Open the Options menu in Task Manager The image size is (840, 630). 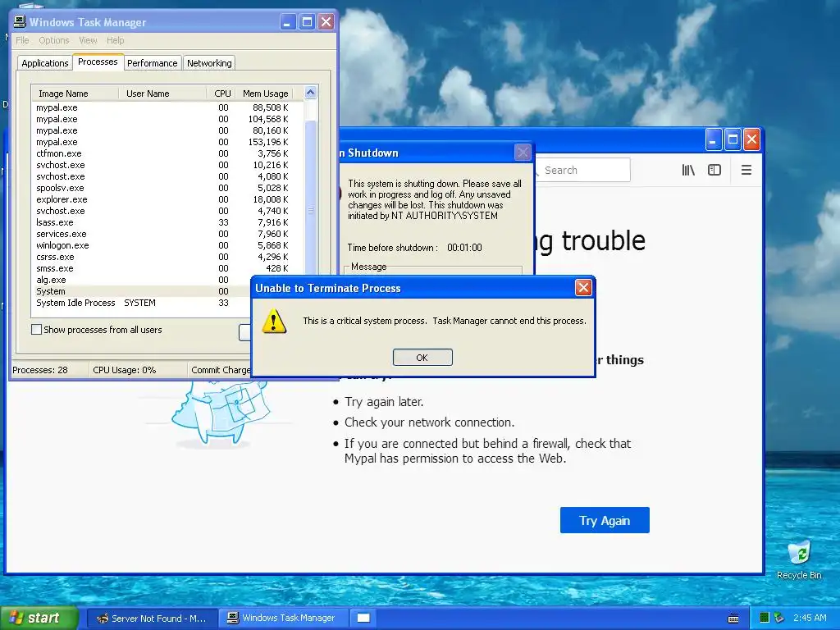tap(54, 40)
